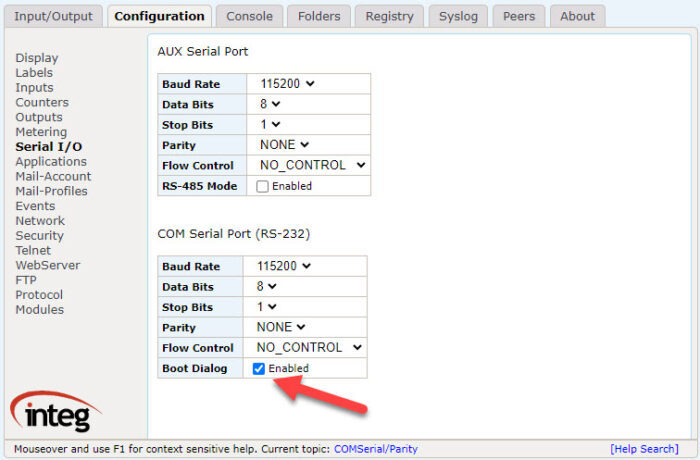Open Inputs configuration page
The image size is (700, 460).
pos(34,88)
